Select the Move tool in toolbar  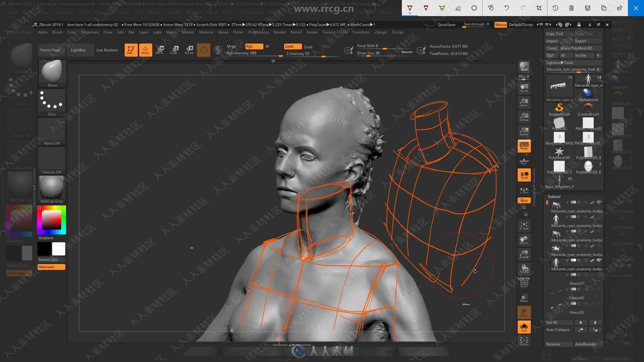pyautogui.click(x=159, y=50)
